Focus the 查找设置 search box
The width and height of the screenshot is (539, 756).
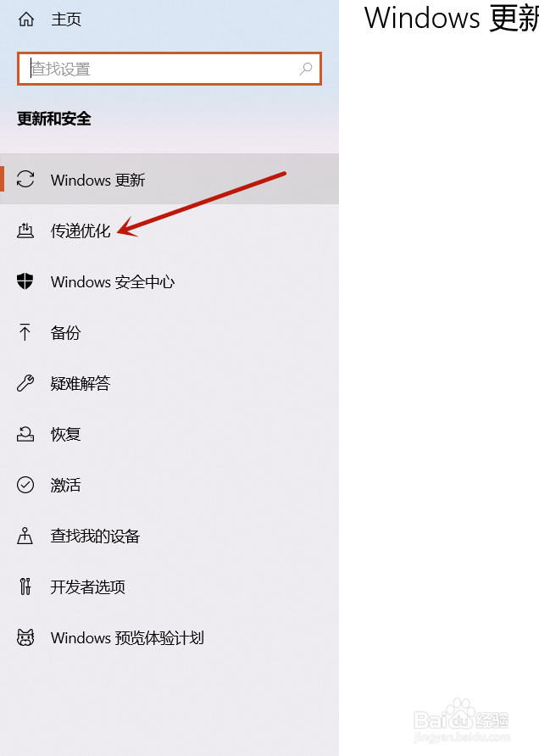pos(169,69)
